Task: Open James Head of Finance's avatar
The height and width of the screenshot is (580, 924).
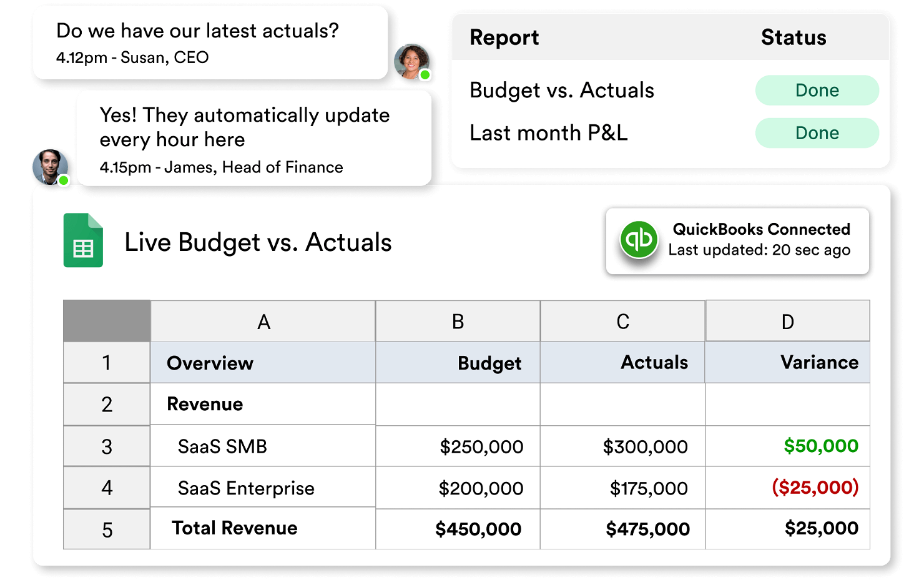Action: pos(50,167)
